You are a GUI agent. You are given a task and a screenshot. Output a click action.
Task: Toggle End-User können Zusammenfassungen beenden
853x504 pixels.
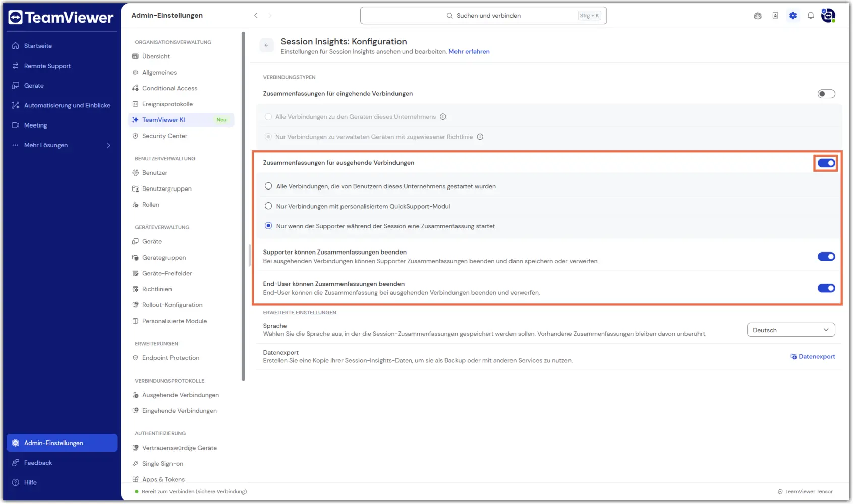[x=826, y=288]
